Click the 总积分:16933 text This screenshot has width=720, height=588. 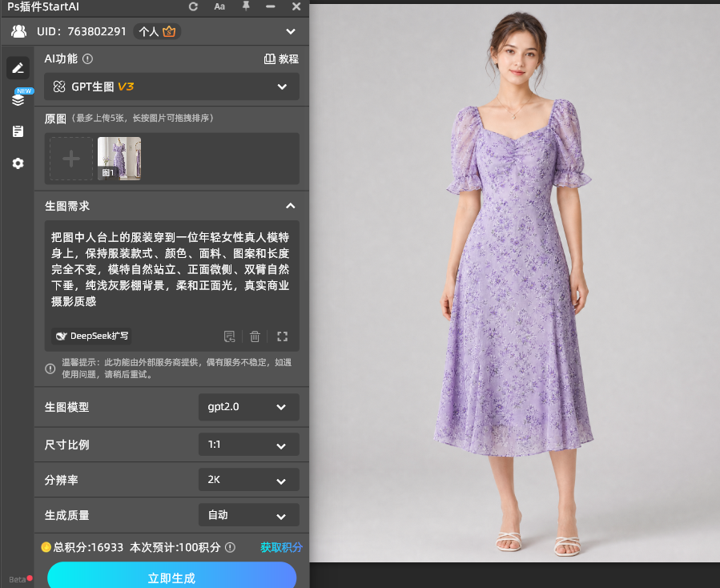tap(88, 547)
